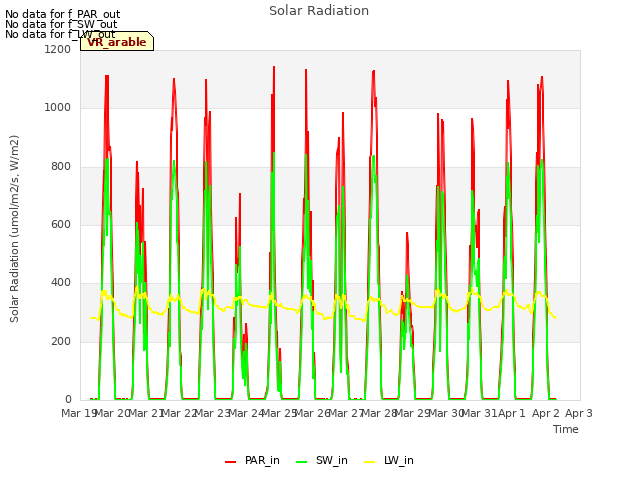
Task: Click the green SW_in legend swatch
Action: point(301,462)
